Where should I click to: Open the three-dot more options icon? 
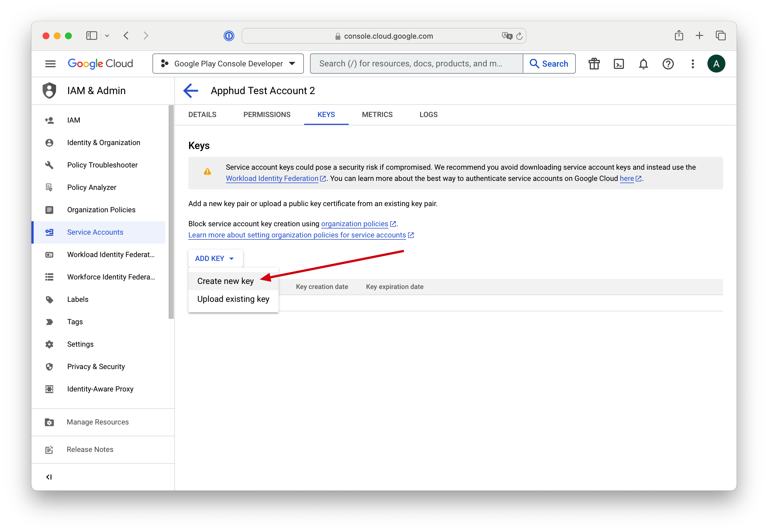pos(693,64)
